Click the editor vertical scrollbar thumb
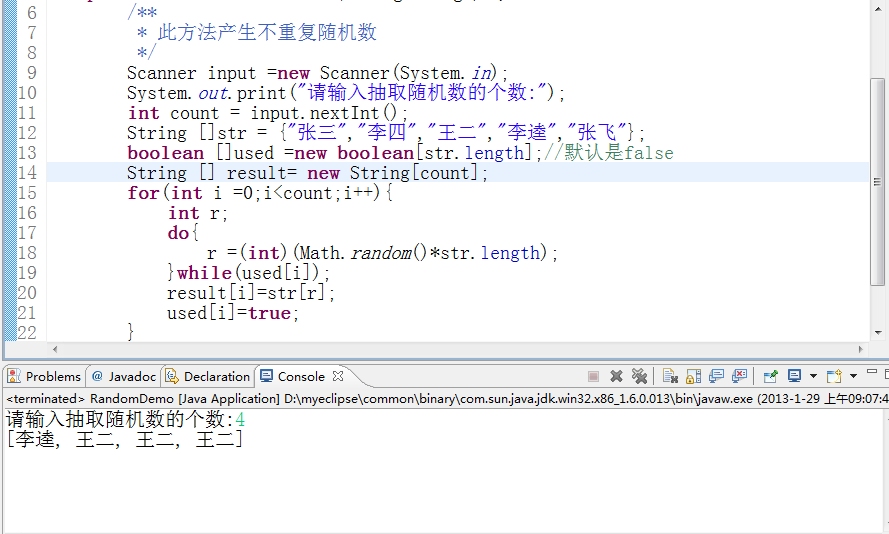Viewport: 889px width, 534px height. 877,182
